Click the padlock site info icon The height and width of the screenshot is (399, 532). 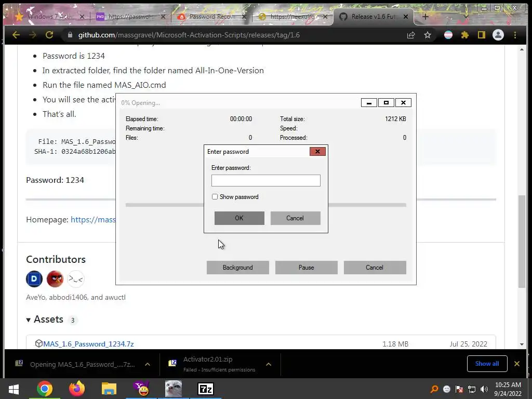click(70, 35)
